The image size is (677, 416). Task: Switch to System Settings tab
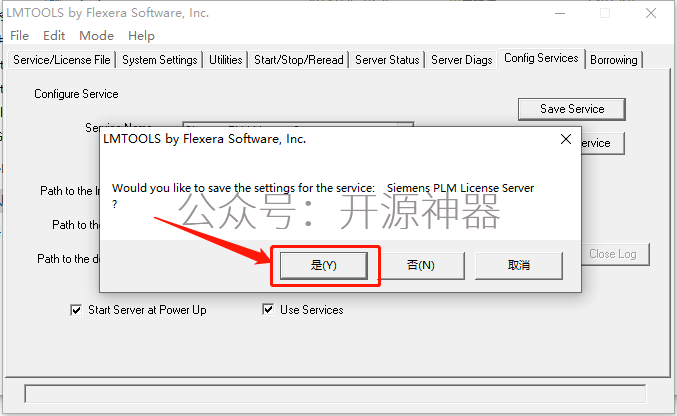tap(159, 60)
